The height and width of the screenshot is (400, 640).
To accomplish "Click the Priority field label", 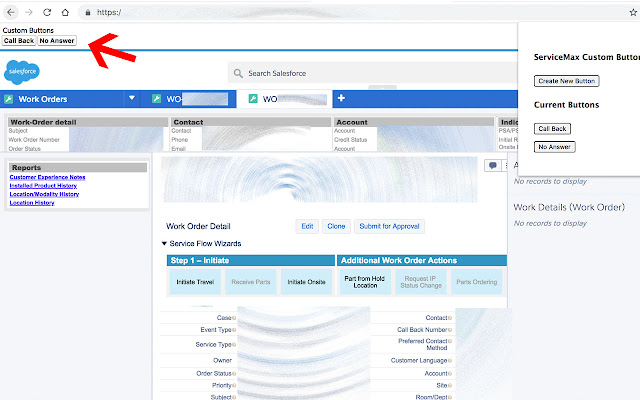I will [x=222, y=385].
